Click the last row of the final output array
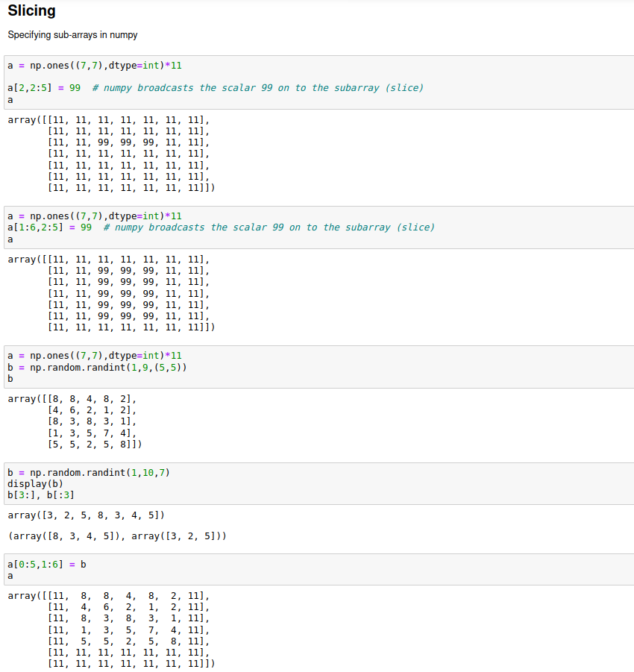 pos(131,664)
